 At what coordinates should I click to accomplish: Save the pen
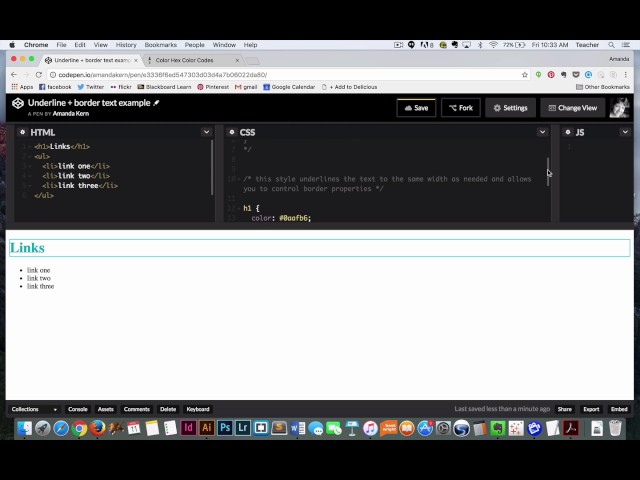416,108
